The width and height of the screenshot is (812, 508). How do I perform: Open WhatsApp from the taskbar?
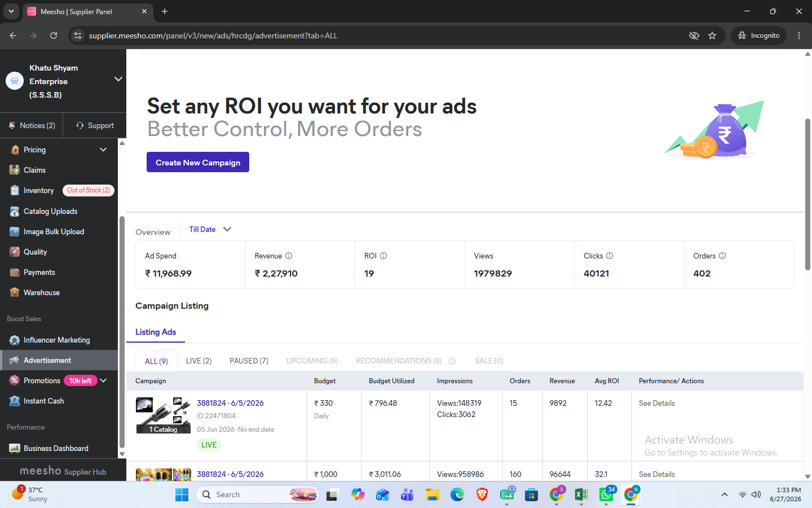pos(606,495)
